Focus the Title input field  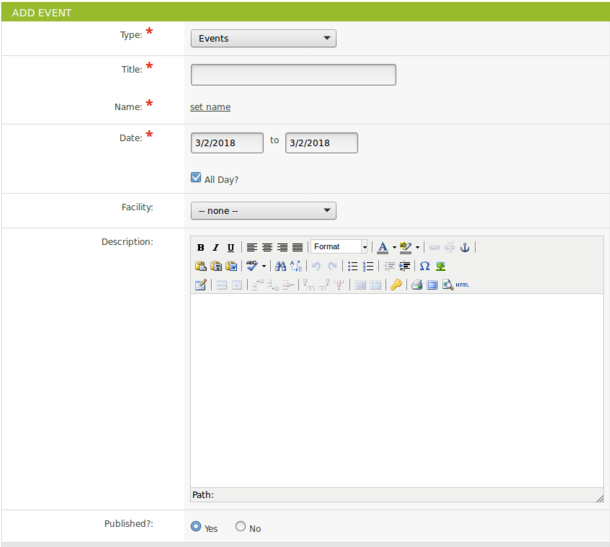(293, 75)
